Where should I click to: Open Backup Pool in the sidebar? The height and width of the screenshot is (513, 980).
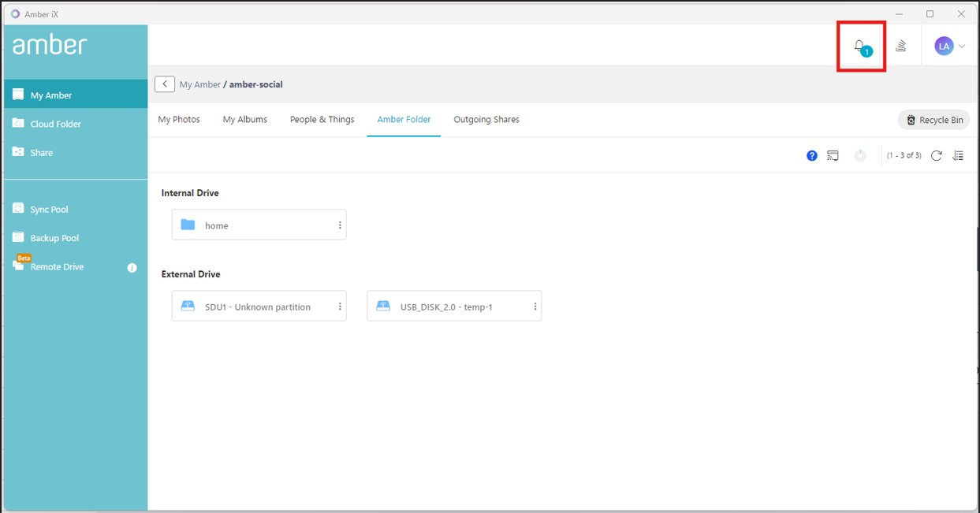76,238
